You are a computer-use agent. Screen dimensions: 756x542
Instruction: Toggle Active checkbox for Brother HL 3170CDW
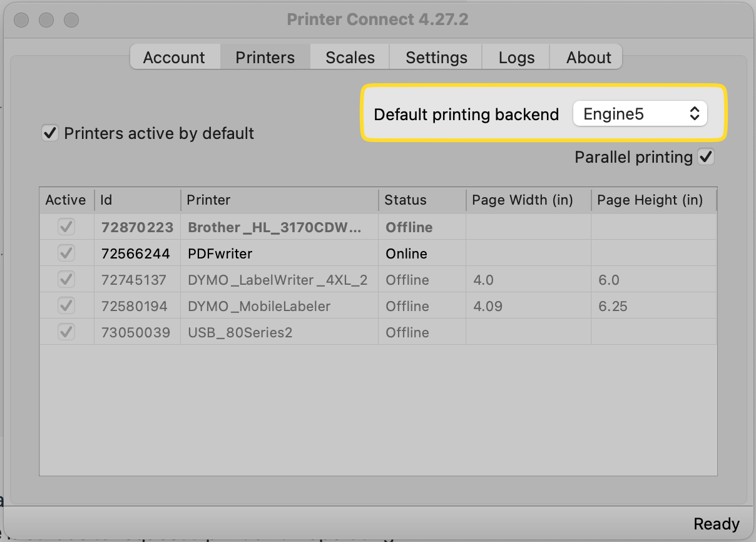(66, 227)
